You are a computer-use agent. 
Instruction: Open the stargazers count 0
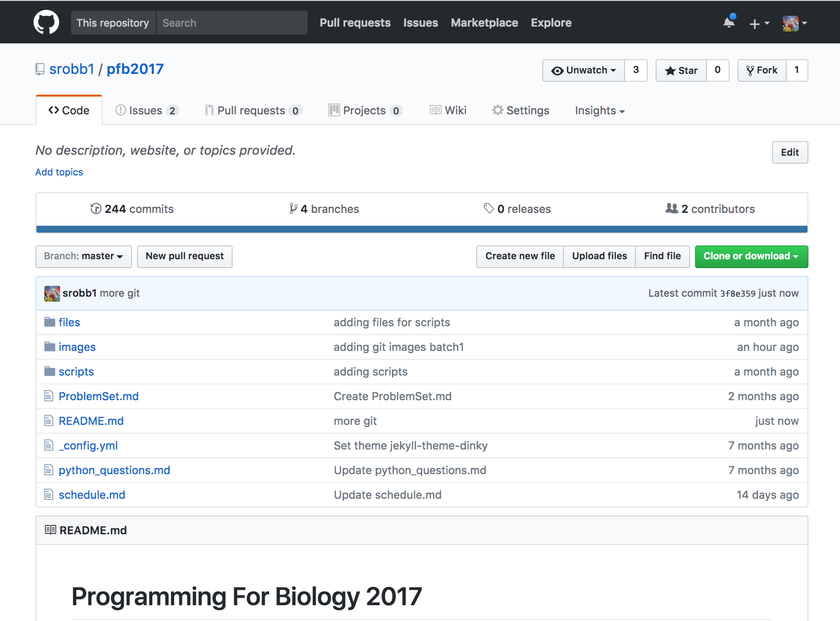[718, 70]
